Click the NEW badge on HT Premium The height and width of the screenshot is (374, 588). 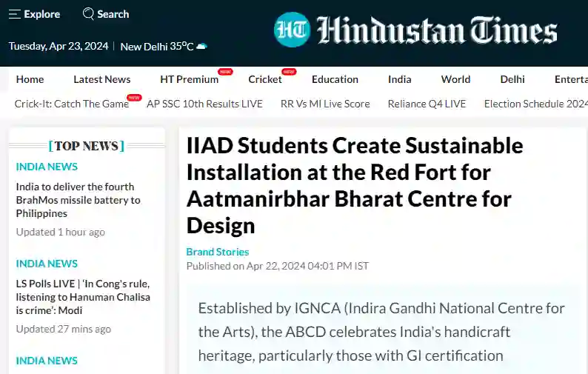[x=225, y=71]
